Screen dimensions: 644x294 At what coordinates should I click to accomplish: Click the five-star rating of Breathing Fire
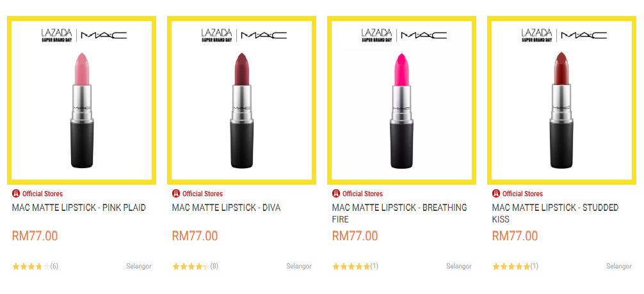point(351,267)
